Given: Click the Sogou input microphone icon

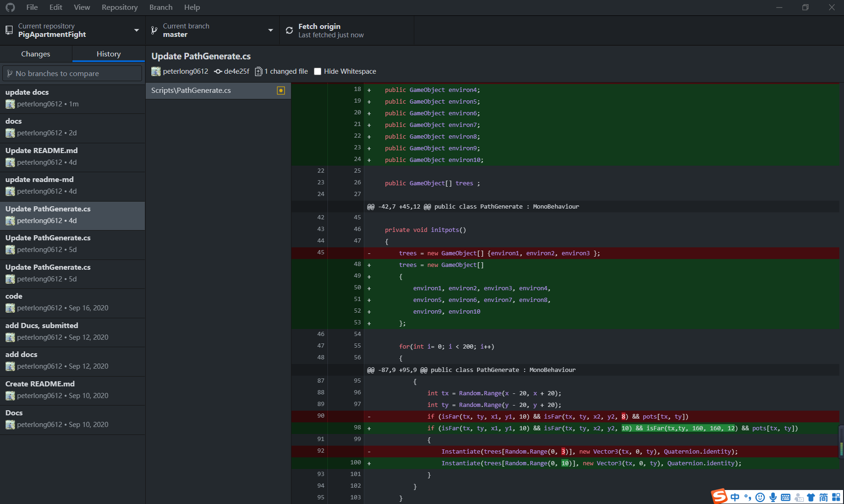Looking at the screenshot, I should click(773, 497).
